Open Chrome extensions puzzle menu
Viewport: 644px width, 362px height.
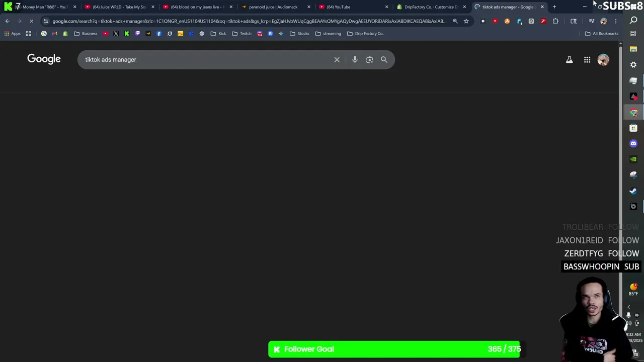555,21
